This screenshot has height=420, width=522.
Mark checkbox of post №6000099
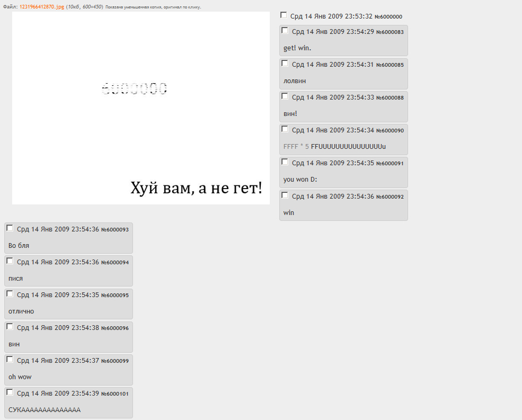[10, 360]
